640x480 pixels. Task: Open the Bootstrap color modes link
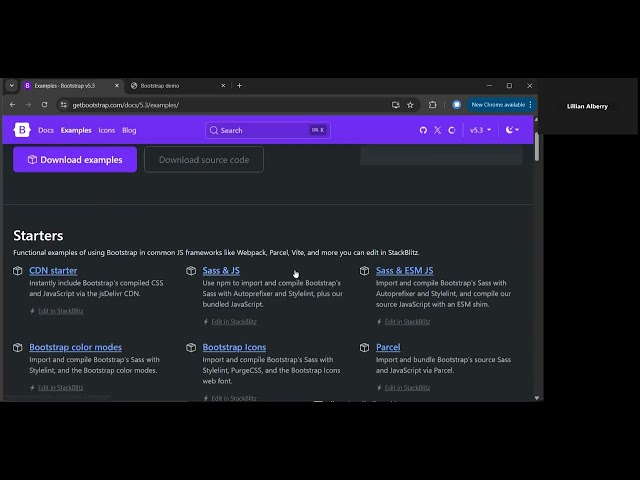click(76, 347)
